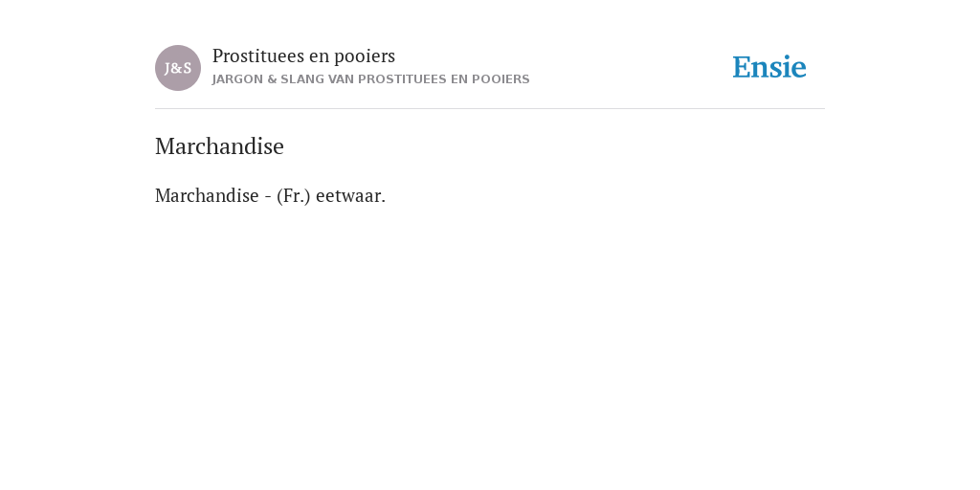
Task: Click the ampersand in the gray subtitle
Action: pos(271,79)
